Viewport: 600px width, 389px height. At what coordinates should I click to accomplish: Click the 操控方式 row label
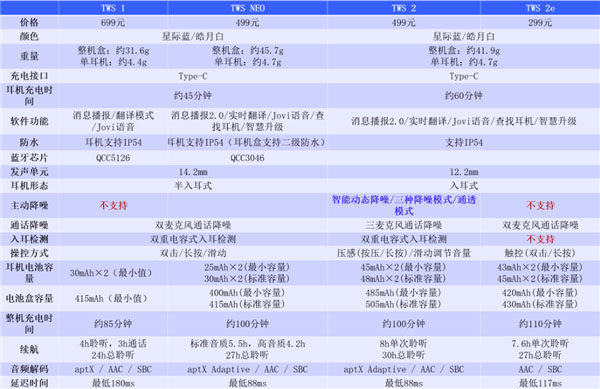tap(29, 253)
